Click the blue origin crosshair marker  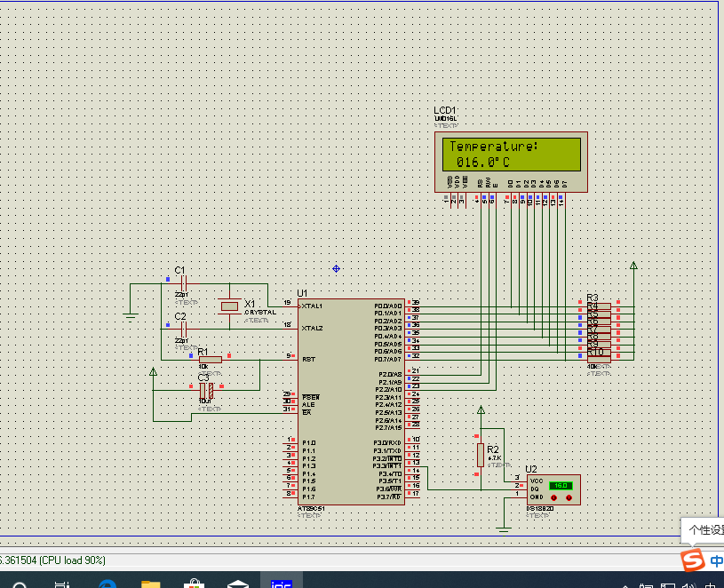tap(336, 268)
